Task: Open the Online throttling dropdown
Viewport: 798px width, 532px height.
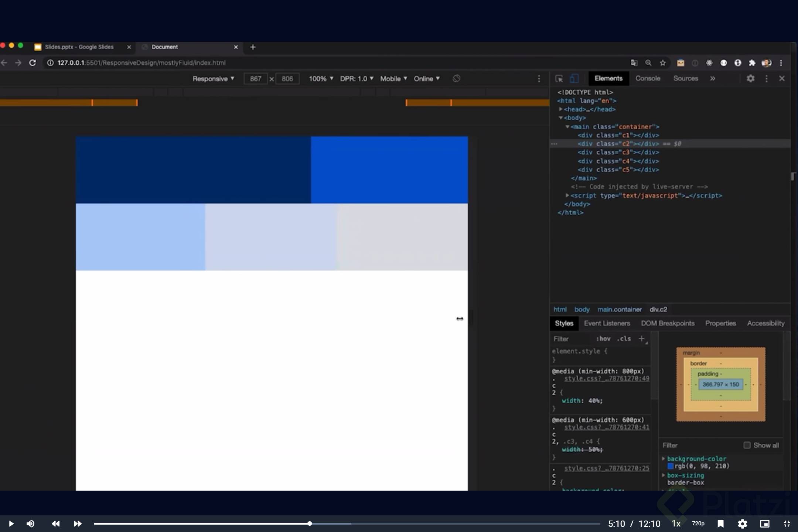Action: (427, 79)
